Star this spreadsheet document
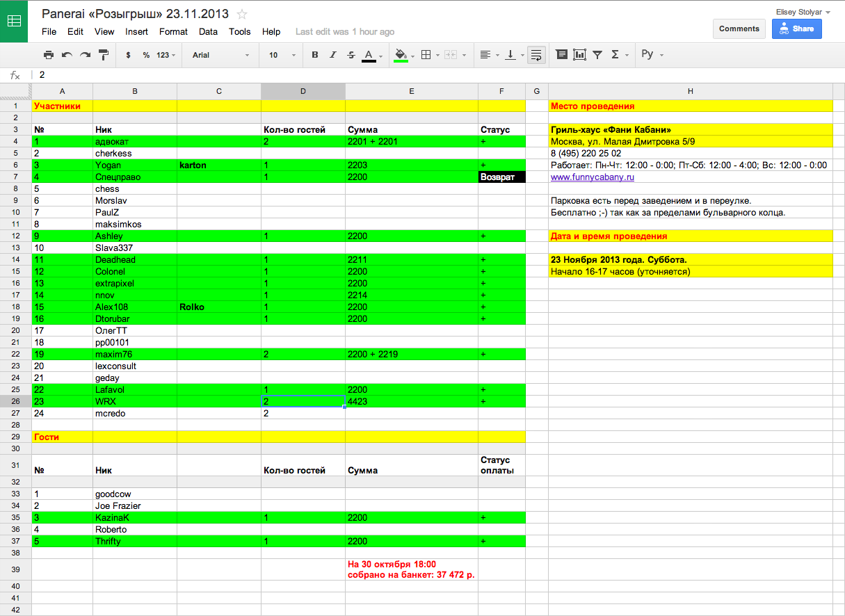The width and height of the screenshot is (845, 616). (242, 14)
